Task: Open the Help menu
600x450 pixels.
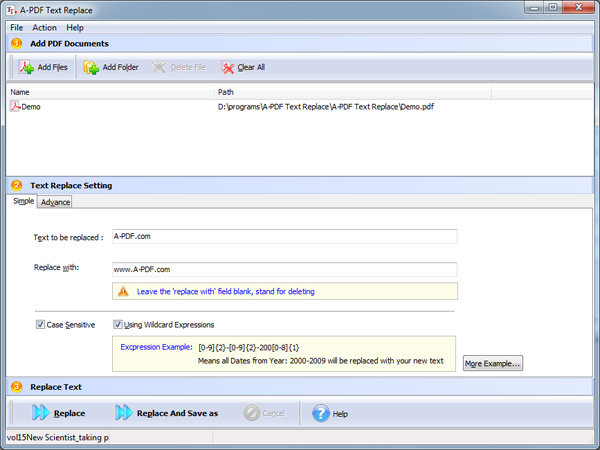Action: coord(75,28)
